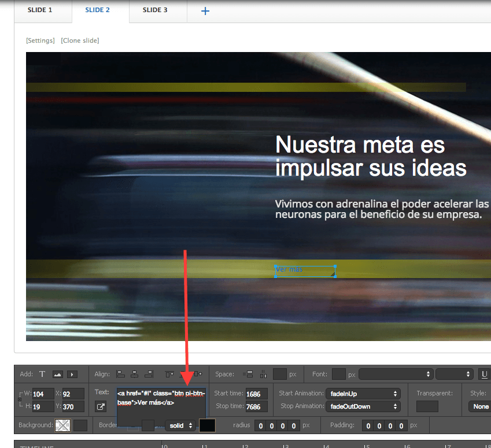Add a new slide with plus button
This screenshot has height=448, width=491.
coord(205,10)
